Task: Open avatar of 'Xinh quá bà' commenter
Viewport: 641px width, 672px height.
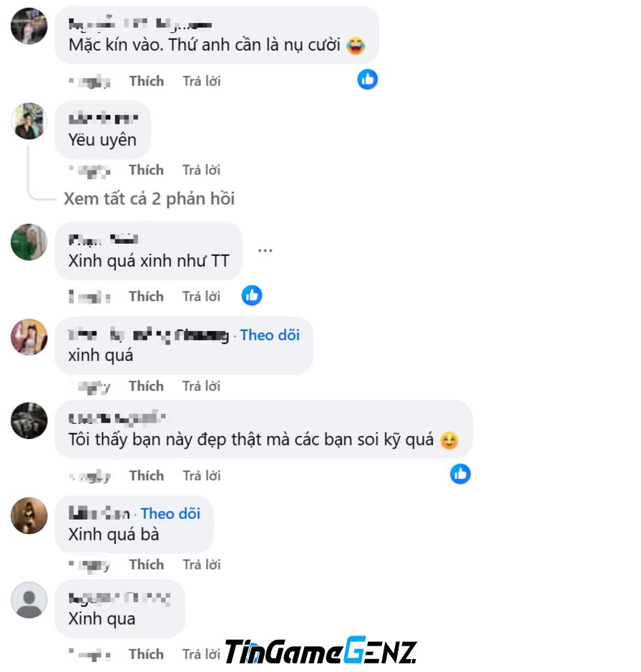Action: pyautogui.click(x=29, y=515)
